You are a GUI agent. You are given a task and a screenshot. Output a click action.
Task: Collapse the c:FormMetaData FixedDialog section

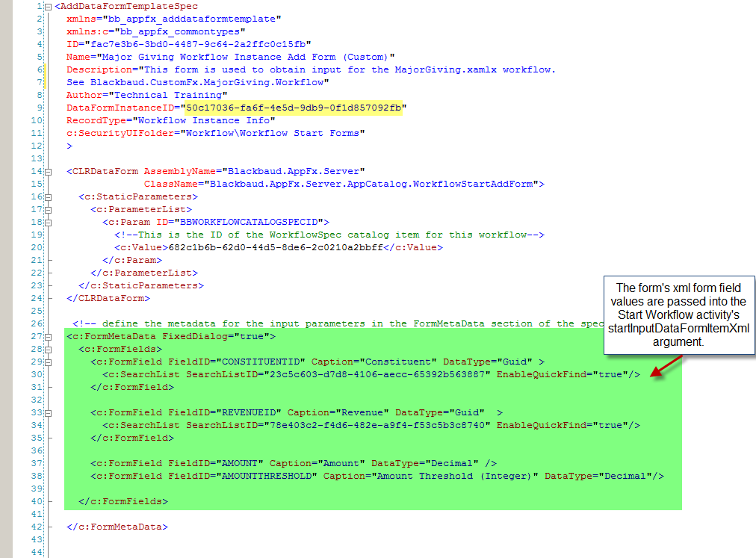point(48,336)
